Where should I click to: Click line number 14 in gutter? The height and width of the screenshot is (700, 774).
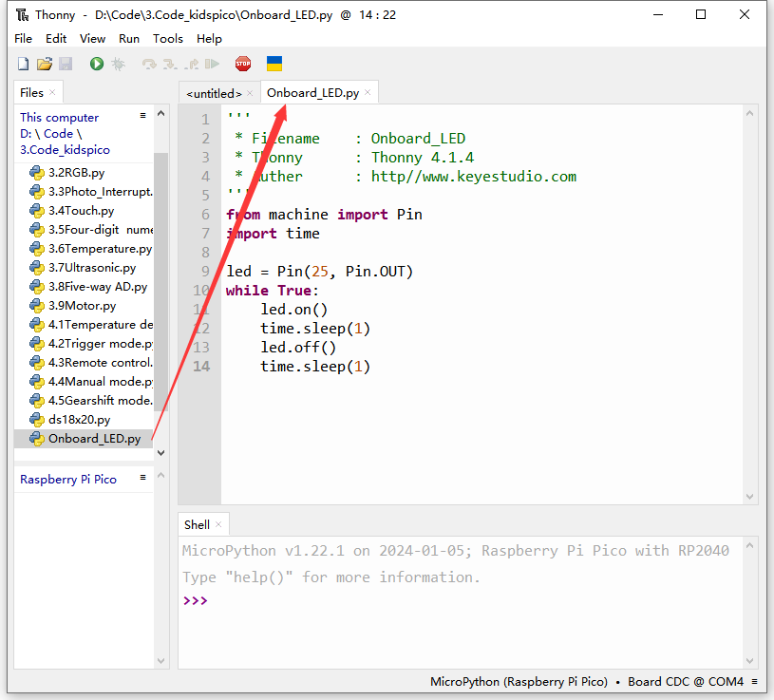(x=201, y=367)
